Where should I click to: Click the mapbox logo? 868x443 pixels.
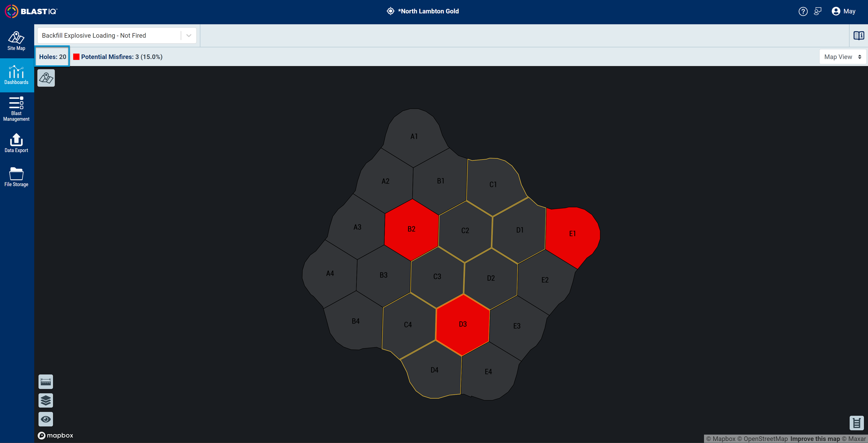coord(56,435)
